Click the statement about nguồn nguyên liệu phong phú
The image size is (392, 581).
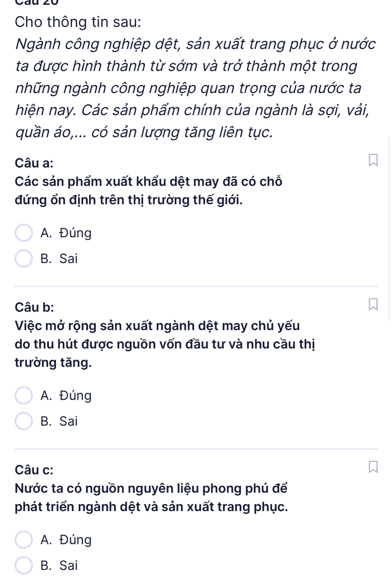151,497
